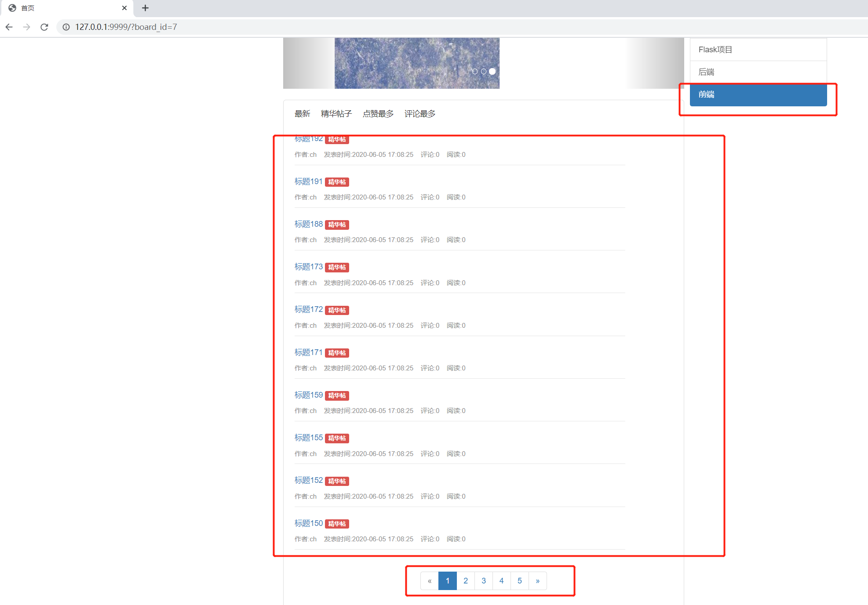Screen dimensions: 868x605
Task: Click 精华帖 badge beside 标题150
Action: point(337,524)
